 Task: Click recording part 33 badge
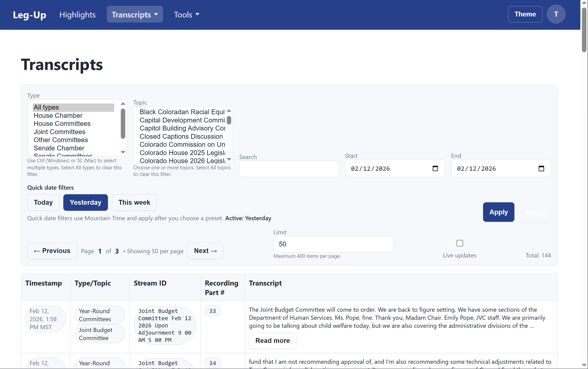pos(212,311)
